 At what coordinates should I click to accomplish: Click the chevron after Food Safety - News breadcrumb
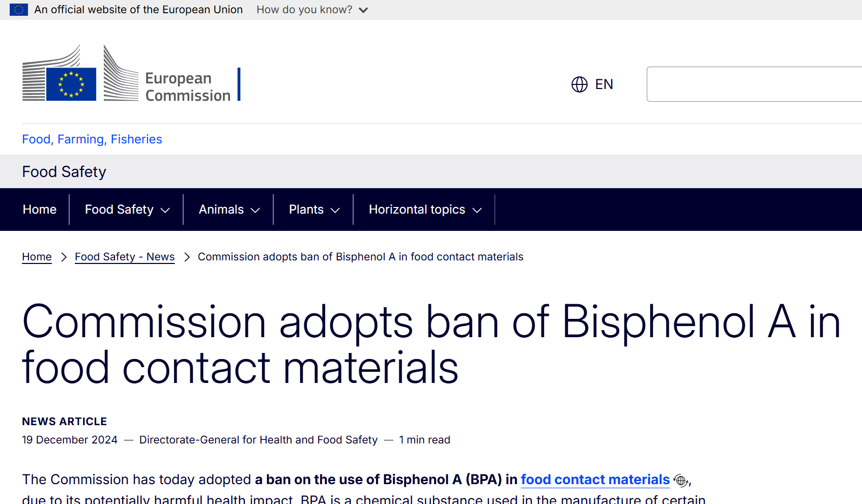coord(187,257)
